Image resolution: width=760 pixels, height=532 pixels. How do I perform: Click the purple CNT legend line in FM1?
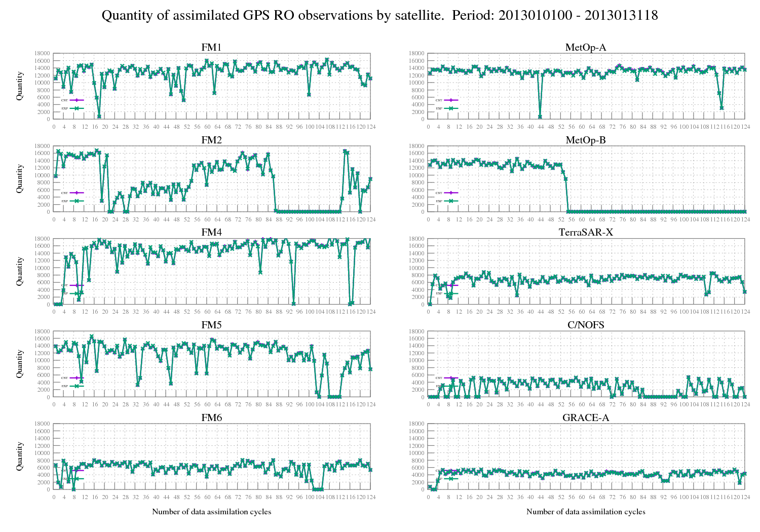(77, 100)
